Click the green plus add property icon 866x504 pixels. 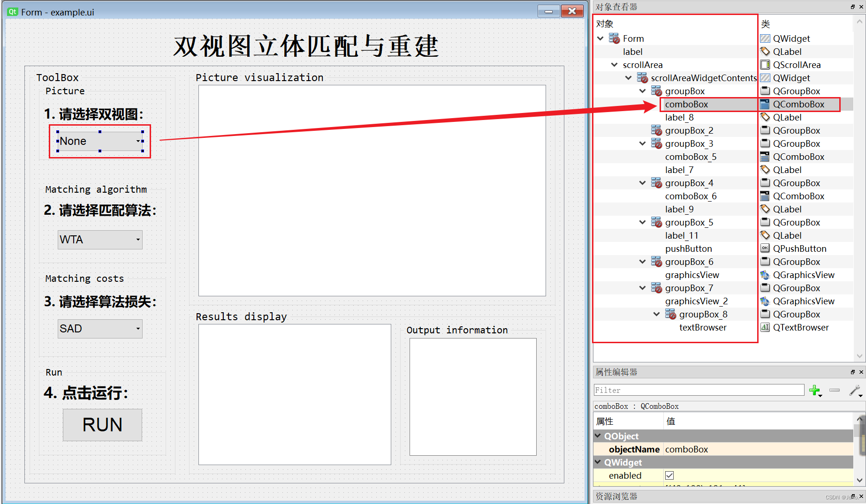coord(815,391)
